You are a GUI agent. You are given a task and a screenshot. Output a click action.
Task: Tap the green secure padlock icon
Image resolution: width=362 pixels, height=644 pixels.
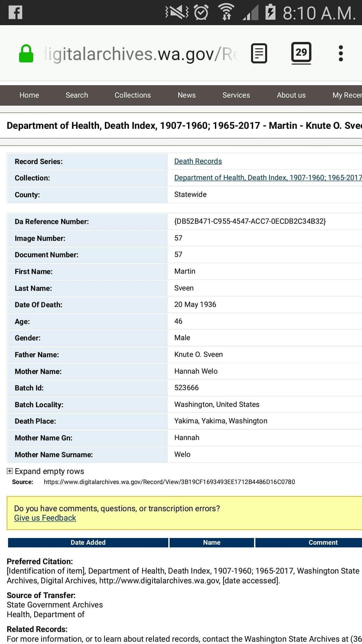[x=26, y=54]
